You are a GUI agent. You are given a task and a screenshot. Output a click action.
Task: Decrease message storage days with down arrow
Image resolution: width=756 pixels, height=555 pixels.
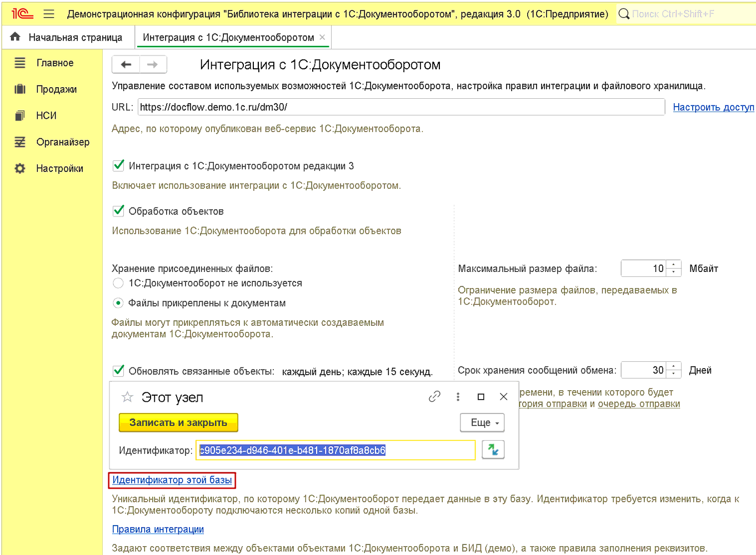click(674, 374)
